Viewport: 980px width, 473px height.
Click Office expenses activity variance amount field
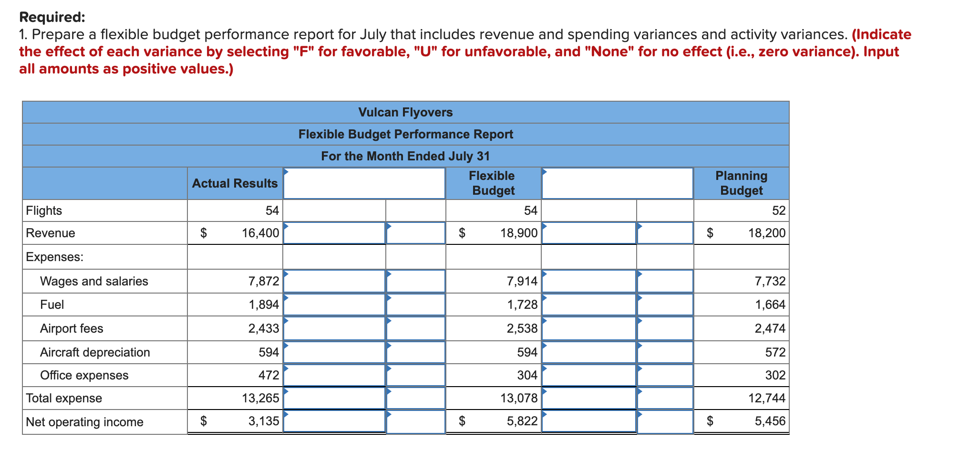pyautogui.click(x=589, y=375)
